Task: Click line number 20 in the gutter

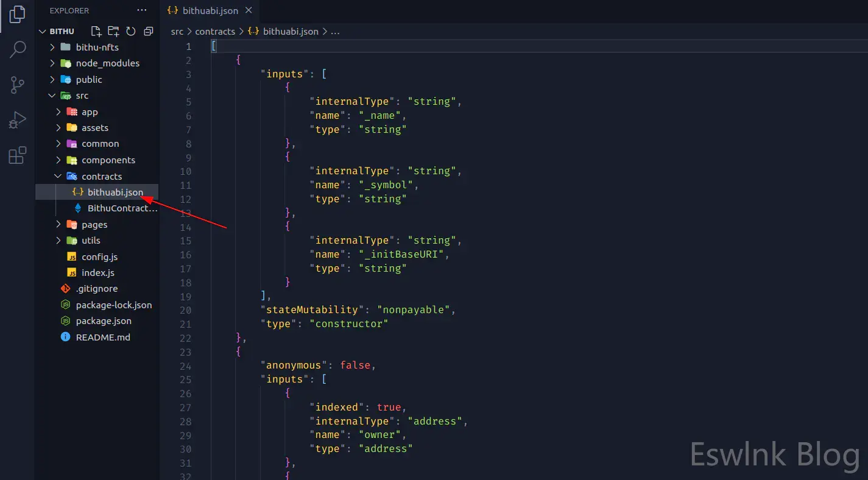Action: 185,310
